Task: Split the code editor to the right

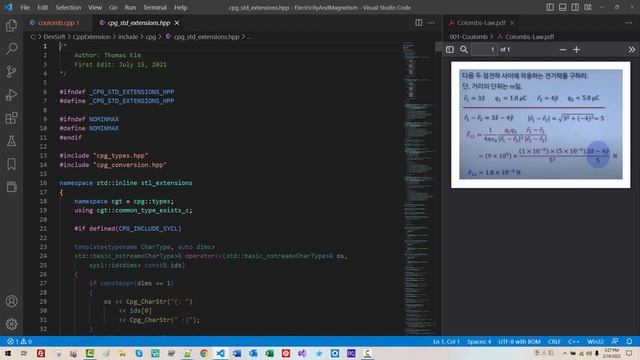Action: [419, 23]
